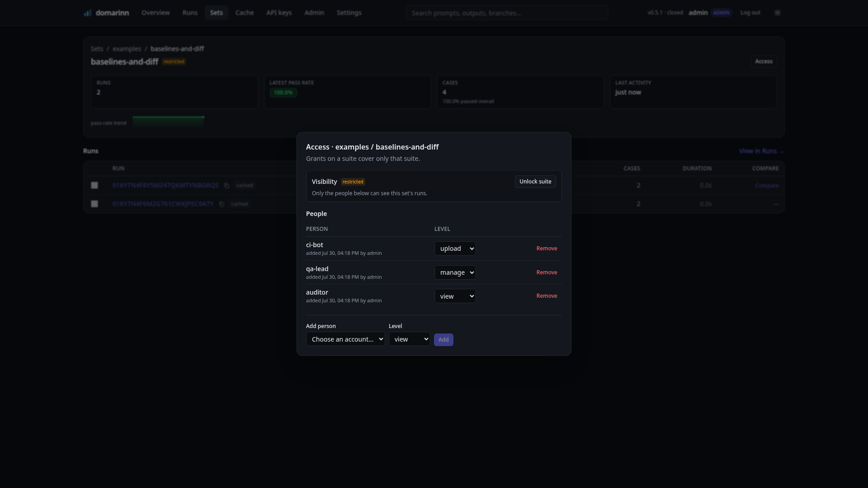Open Admin nav item
This screenshot has width=868, height=488.
tap(314, 13)
